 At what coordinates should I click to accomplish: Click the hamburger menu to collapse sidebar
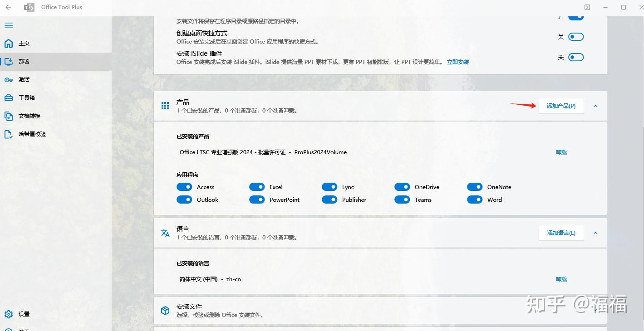click(x=8, y=25)
